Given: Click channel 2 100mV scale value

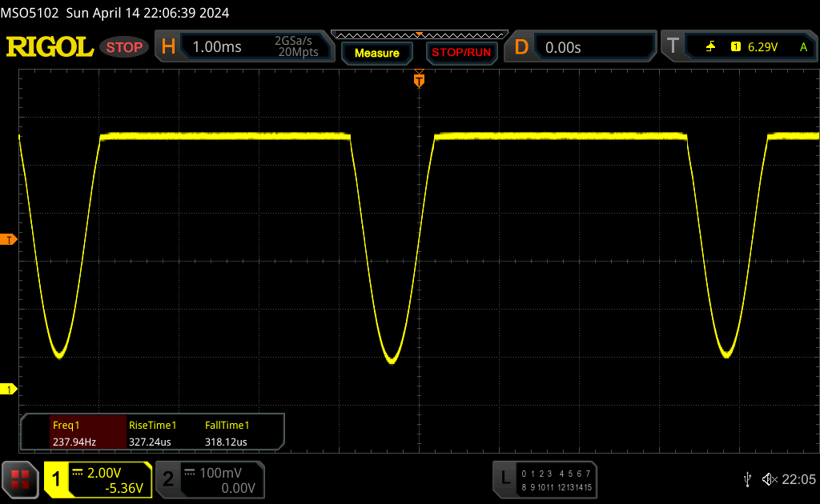Looking at the screenshot, I should (221, 473).
